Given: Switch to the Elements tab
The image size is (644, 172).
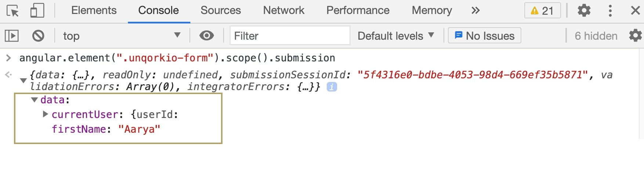Looking at the screenshot, I should (94, 10).
